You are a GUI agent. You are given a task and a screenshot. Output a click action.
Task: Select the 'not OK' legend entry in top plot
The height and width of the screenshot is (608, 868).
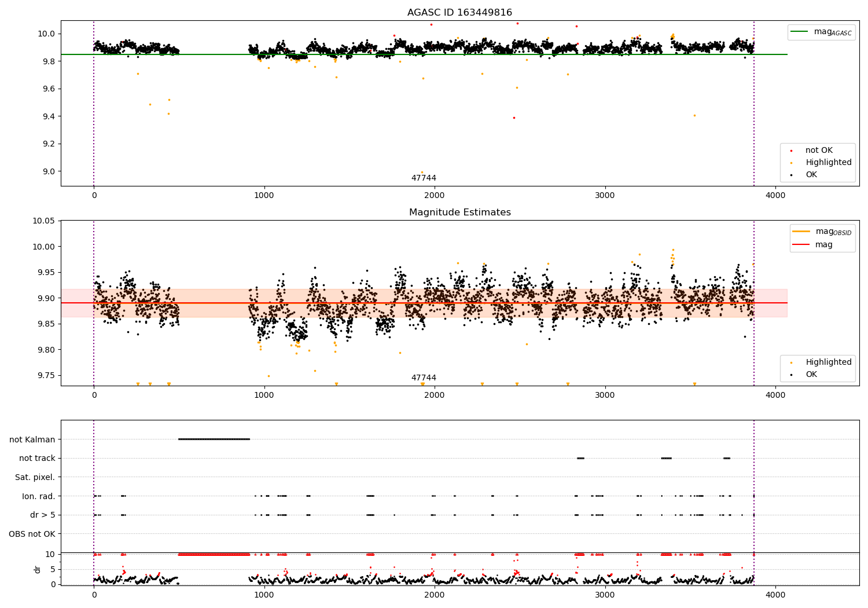[x=819, y=151]
